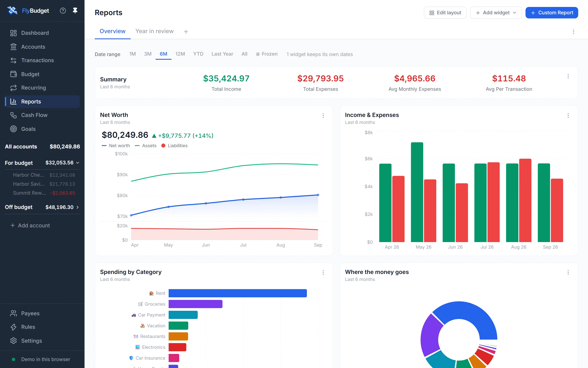Toggle Liabilities series in legend
Viewport: 588px width, 368px height.
point(174,146)
